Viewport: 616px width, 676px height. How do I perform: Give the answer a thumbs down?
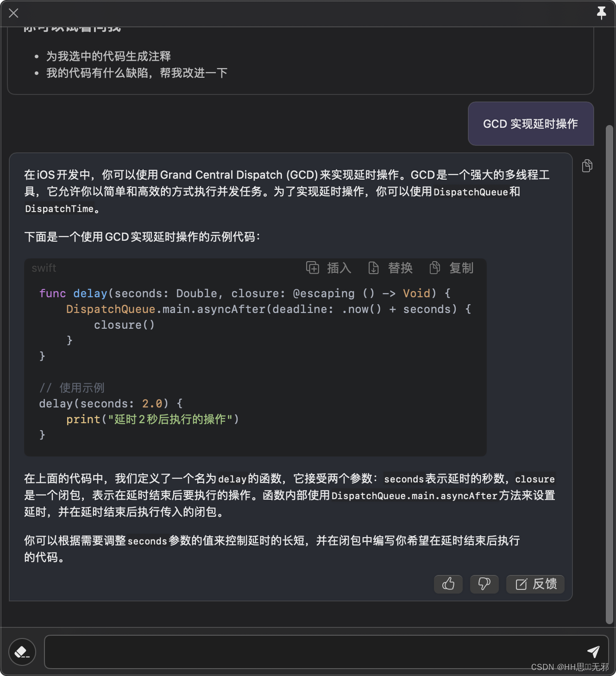pos(484,584)
